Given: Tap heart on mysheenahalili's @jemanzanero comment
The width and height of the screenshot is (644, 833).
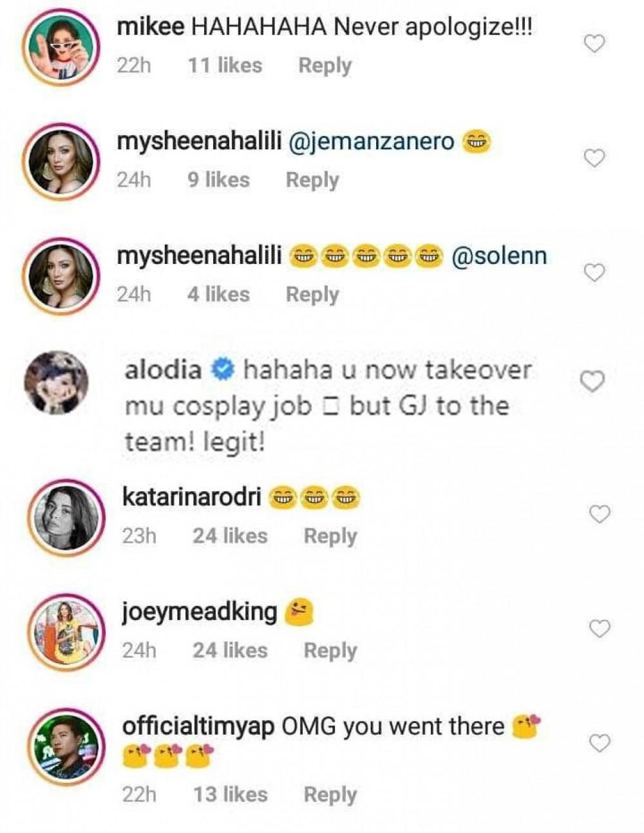Looking at the screenshot, I should point(594,158).
